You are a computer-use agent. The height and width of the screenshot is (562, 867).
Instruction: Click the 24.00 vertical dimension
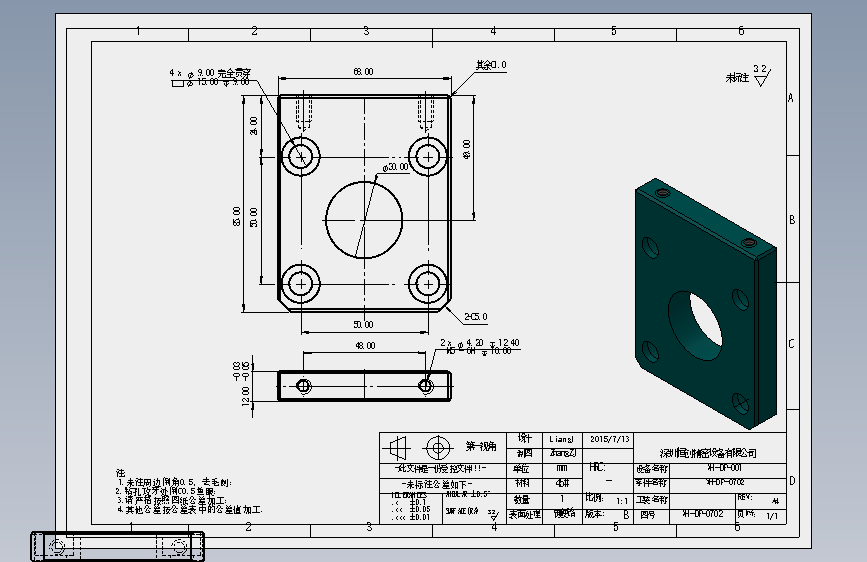pyautogui.click(x=253, y=126)
